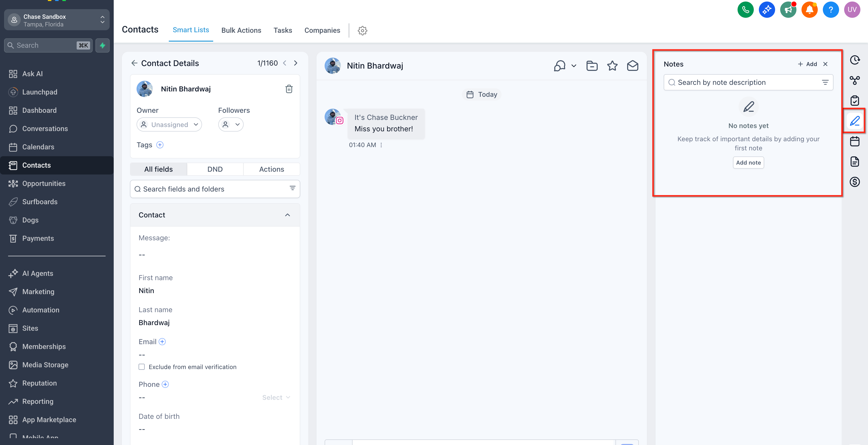Image resolution: width=868 pixels, height=445 pixels.
Task: Open the tasks clipboard icon in right rail
Action: (855, 101)
